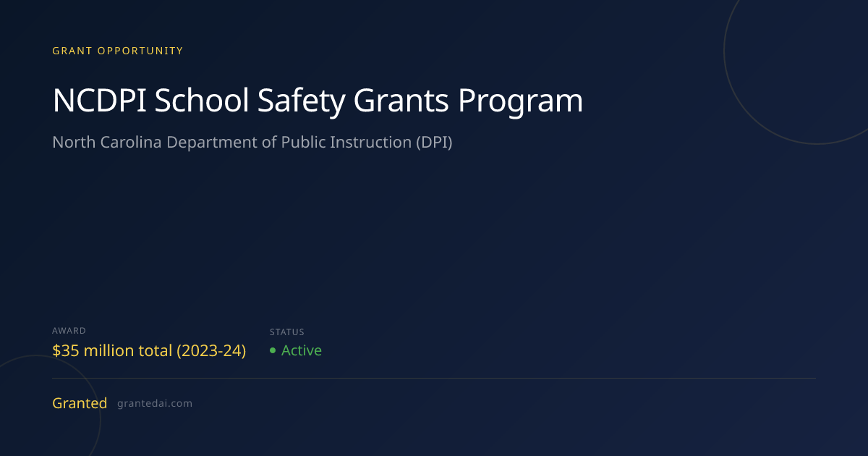The height and width of the screenshot is (456, 868).
Task: Click 'North Carolina Department of Public Instruction (DPI)'
Action: 252,143
